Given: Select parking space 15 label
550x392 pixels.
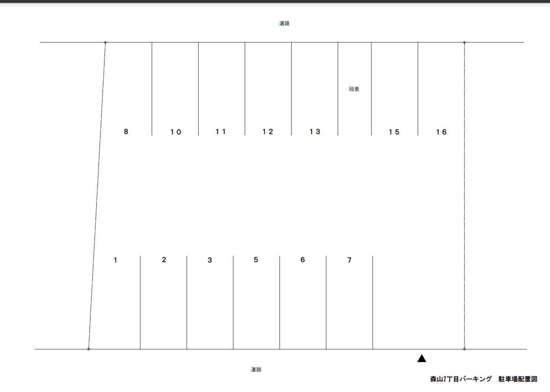Looking at the screenshot, I should click(x=394, y=132).
